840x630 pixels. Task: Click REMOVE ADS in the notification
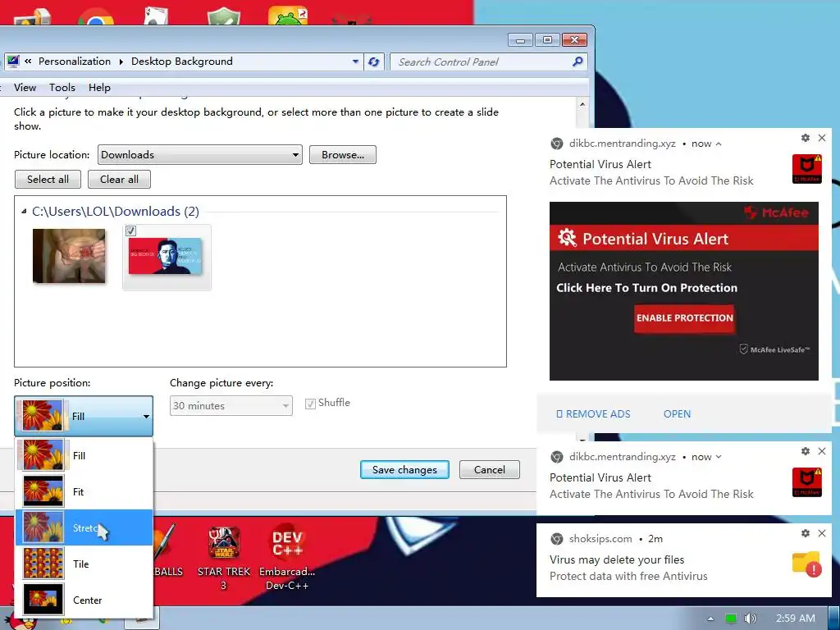pyautogui.click(x=593, y=414)
